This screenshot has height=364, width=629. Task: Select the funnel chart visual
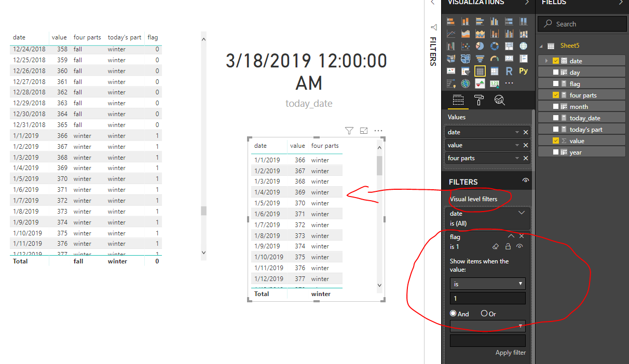[480, 59]
